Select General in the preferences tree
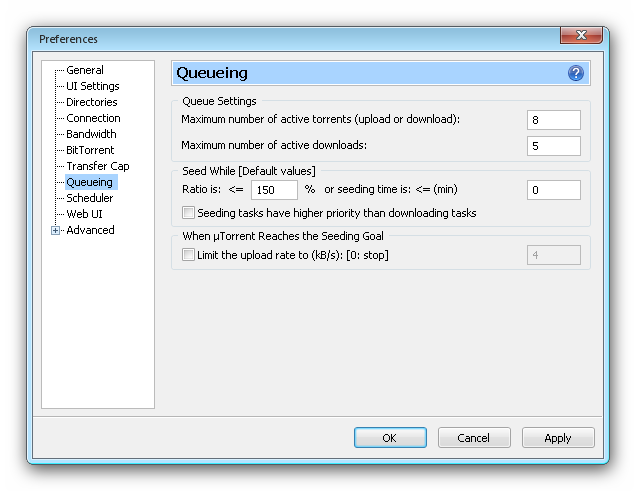This screenshot has width=636, height=491. (x=85, y=70)
